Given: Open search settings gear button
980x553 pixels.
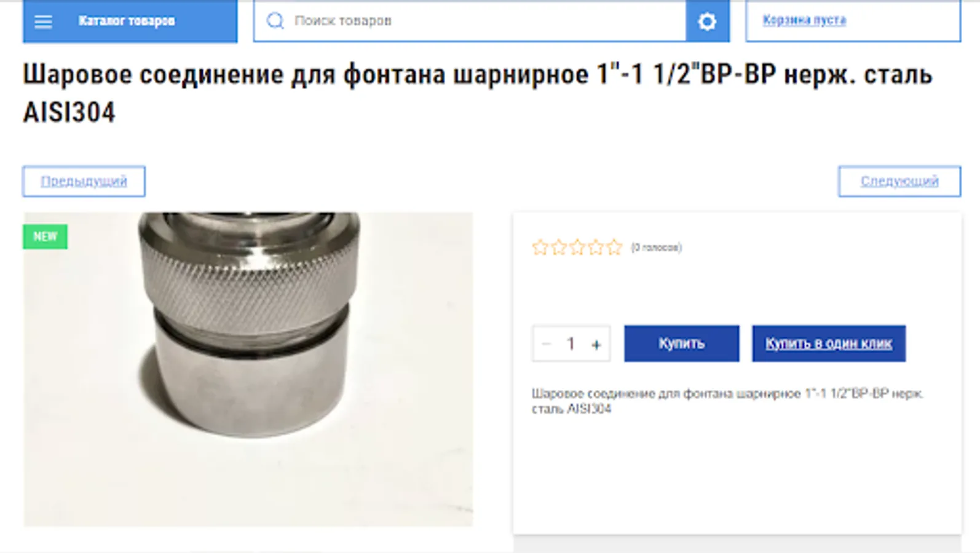Looking at the screenshot, I should [x=708, y=22].
